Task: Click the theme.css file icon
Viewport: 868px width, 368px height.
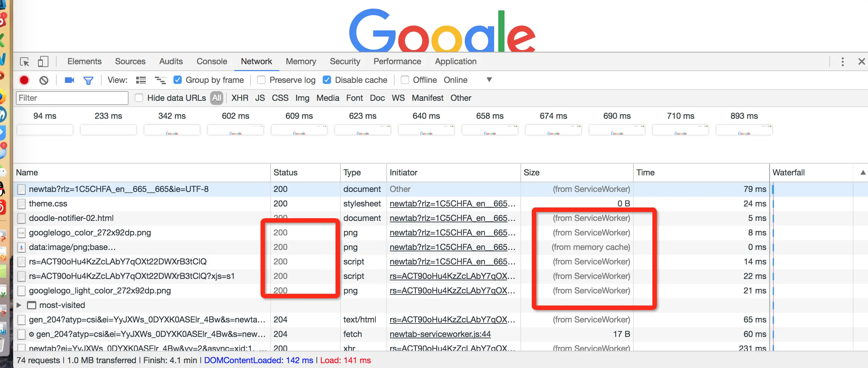Action: point(21,204)
